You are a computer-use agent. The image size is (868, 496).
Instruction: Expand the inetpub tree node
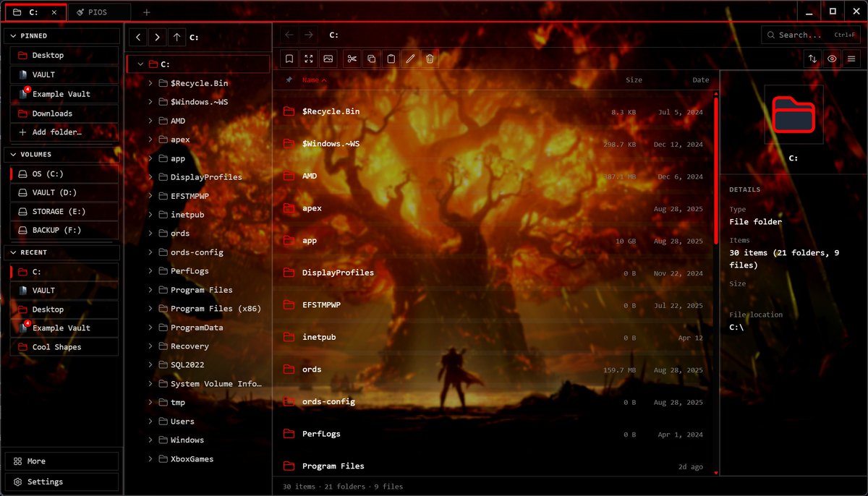tap(150, 215)
